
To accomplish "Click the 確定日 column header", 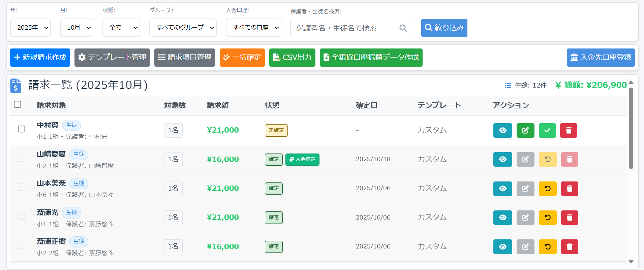I will coord(367,105).
